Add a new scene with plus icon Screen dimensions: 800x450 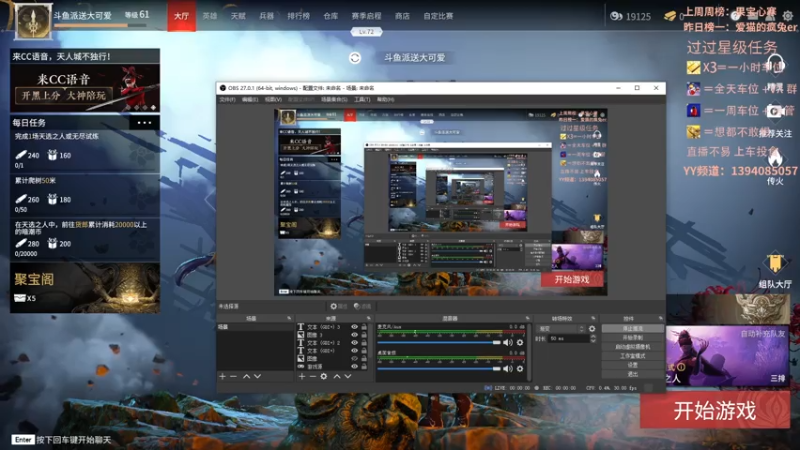[x=222, y=377]
